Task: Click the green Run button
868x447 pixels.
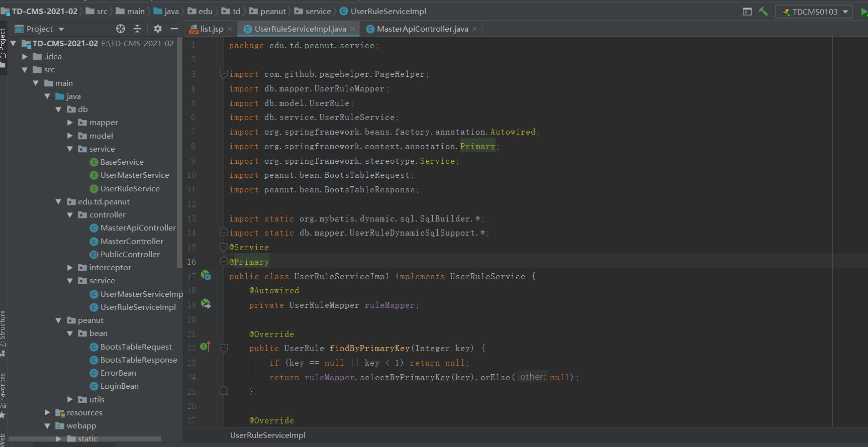Action: (864, 12)
